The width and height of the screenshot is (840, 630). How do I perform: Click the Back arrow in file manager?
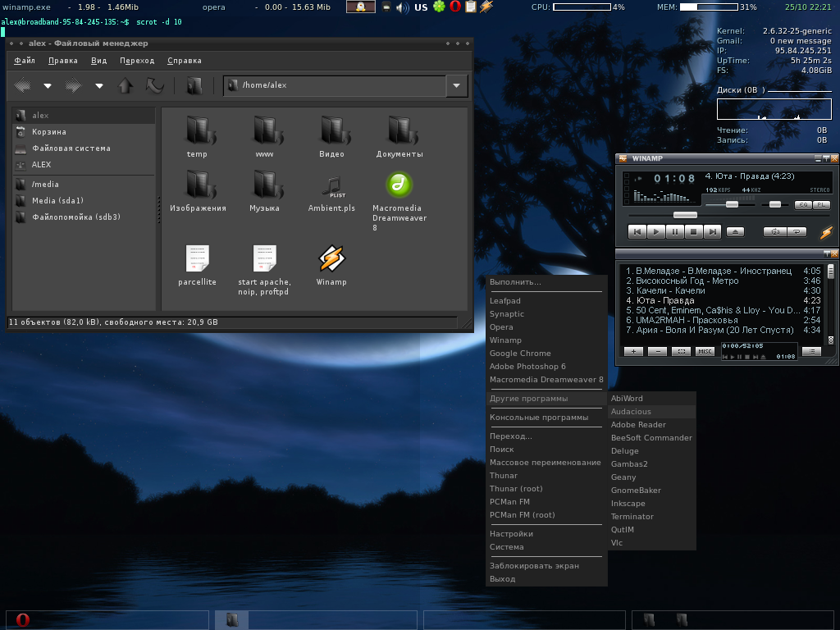[22, 85]
